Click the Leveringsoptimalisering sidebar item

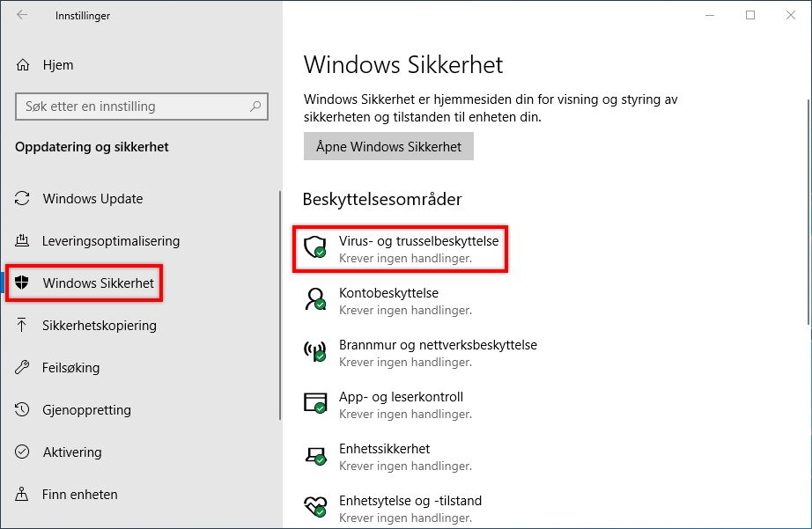tap(111, 241)
